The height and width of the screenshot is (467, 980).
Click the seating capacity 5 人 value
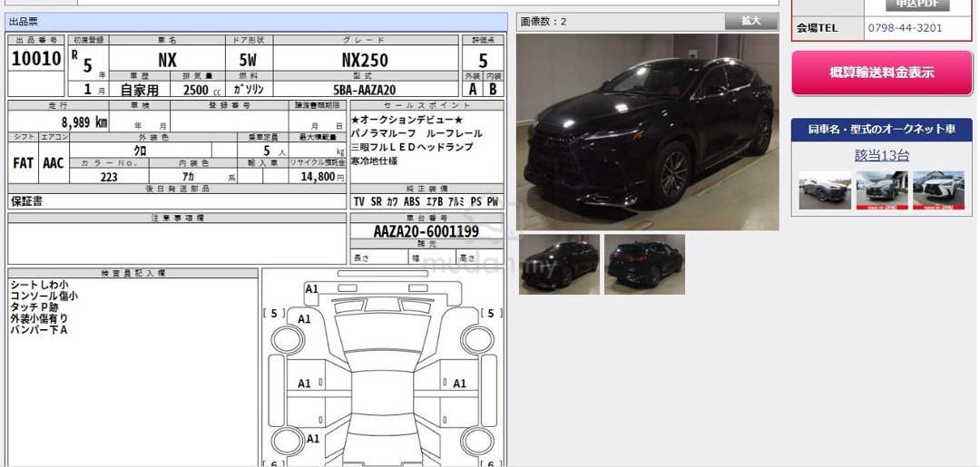[274, 151]
